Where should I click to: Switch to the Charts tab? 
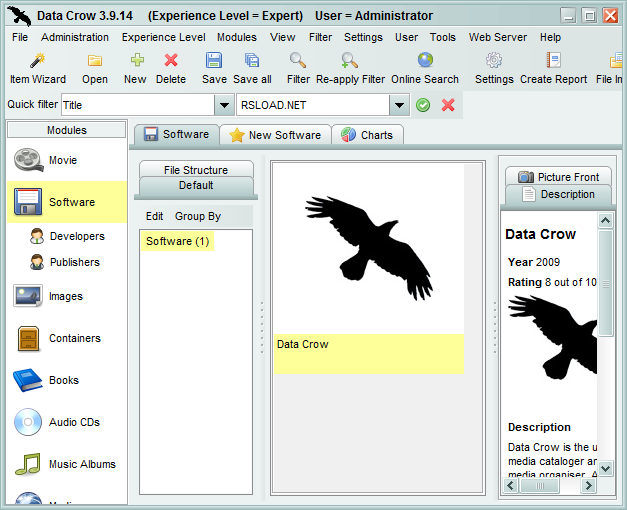pyautogui.click(x=367, y=135)
